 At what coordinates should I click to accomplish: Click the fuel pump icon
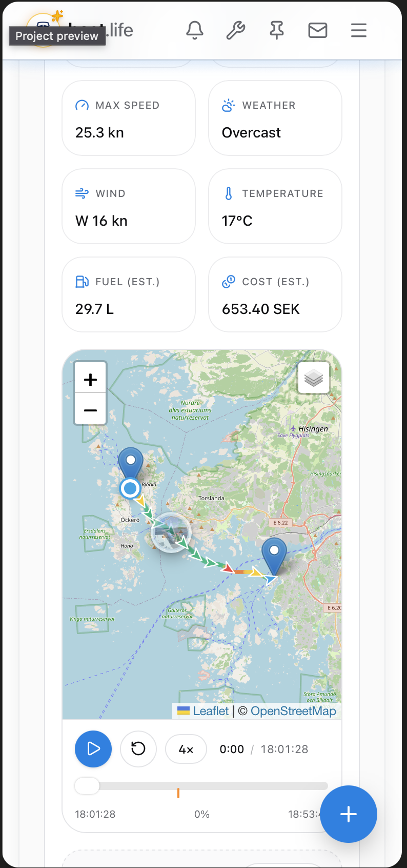tap(82, 282)
